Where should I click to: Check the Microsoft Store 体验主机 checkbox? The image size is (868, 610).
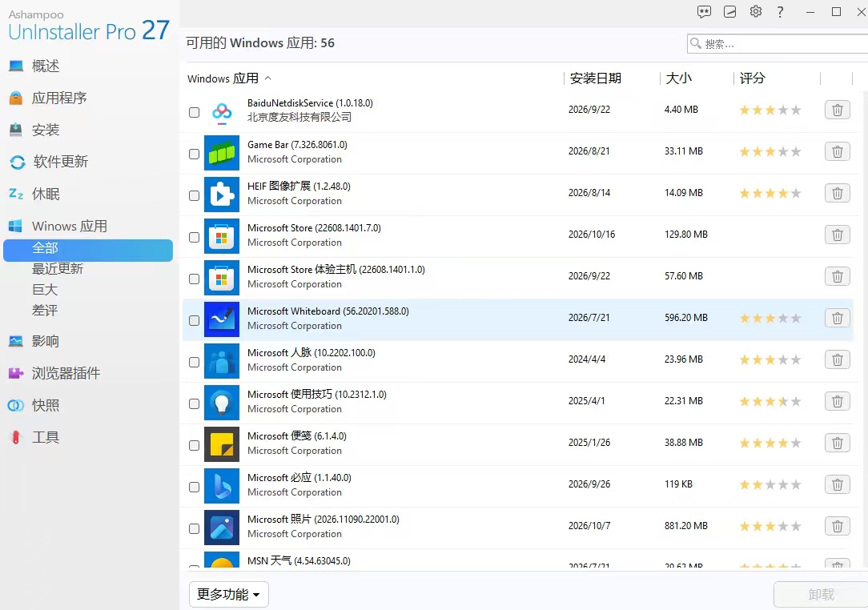click(194, 279)
